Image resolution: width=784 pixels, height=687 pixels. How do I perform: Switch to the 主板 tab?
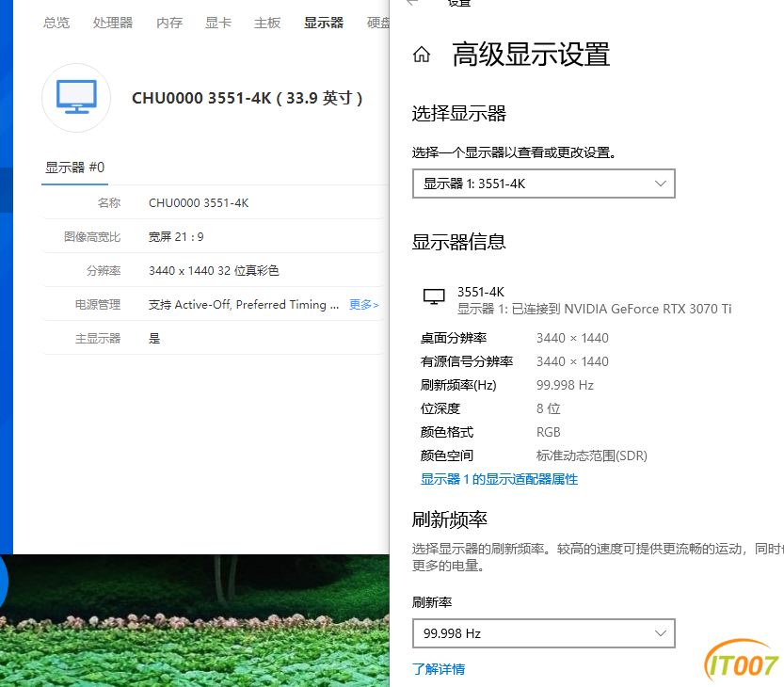point(266,23)
